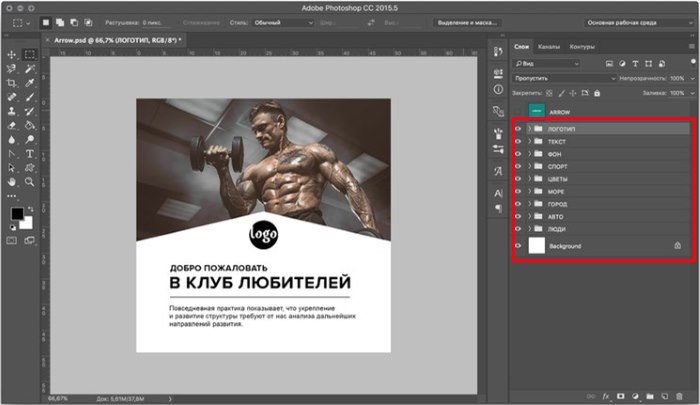Select the Horizontal Type tool
700x405 pixels.
point(30,153)
